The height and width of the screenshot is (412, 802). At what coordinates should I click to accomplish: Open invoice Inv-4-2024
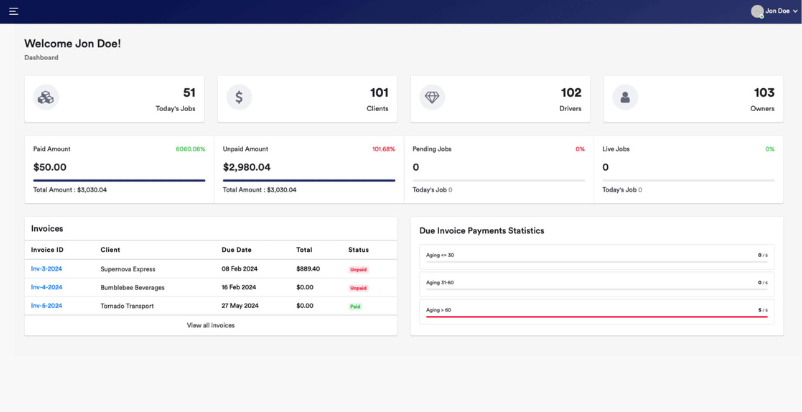click(x=46, y=287)
